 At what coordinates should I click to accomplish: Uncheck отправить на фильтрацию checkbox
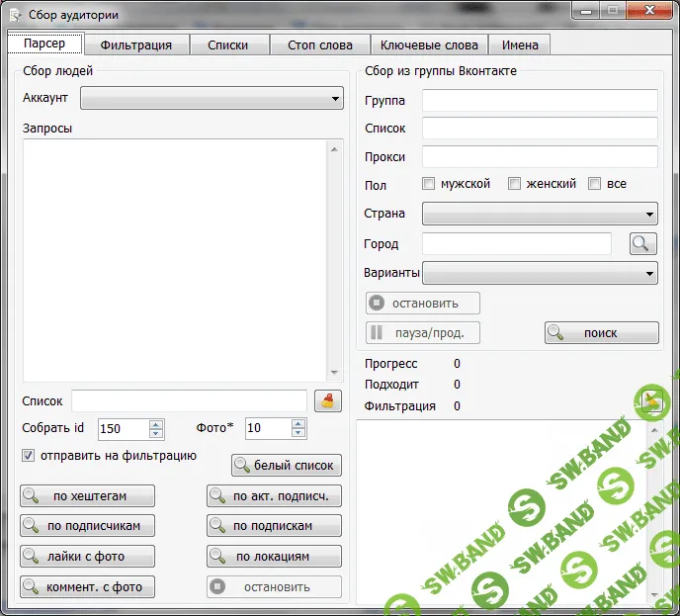[29, 456]
